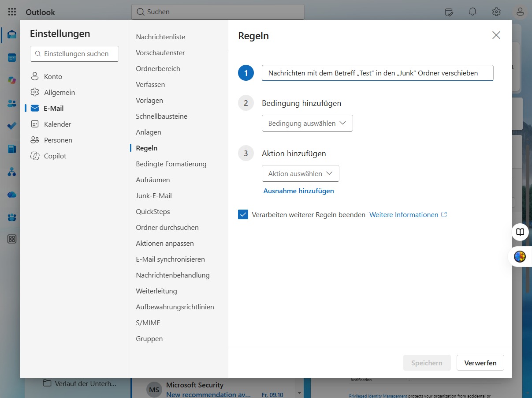Click the Speichern button
The width and height of the screenshot is (532, 398).
tap(427, 363)
